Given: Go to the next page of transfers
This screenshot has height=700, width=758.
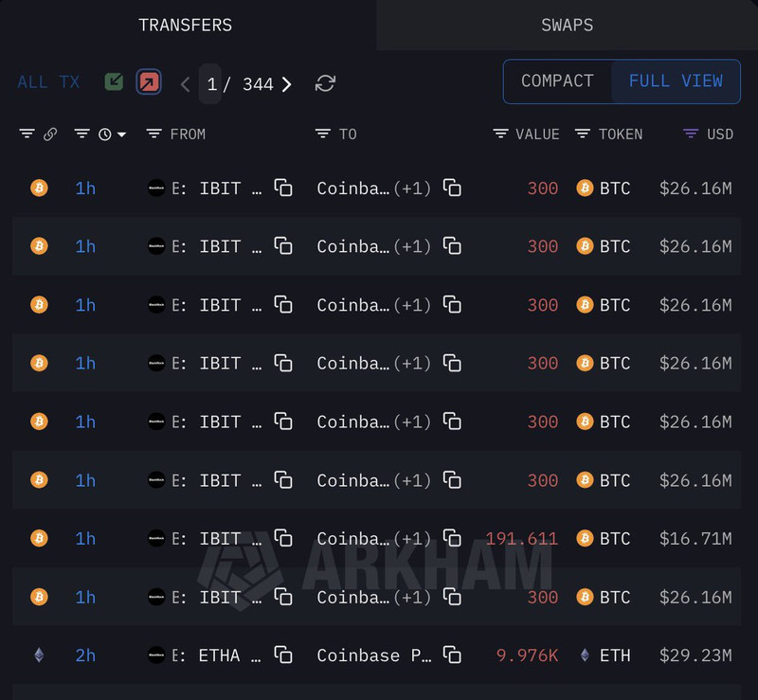Looking at the screenshot, I should (287, 84).
